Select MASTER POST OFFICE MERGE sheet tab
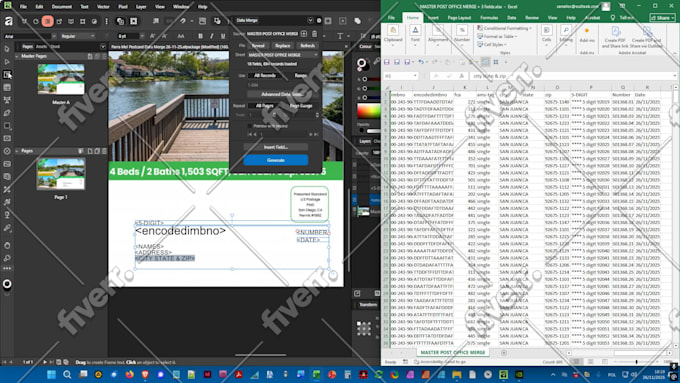The image size is (680, 383). click(453, 352)
